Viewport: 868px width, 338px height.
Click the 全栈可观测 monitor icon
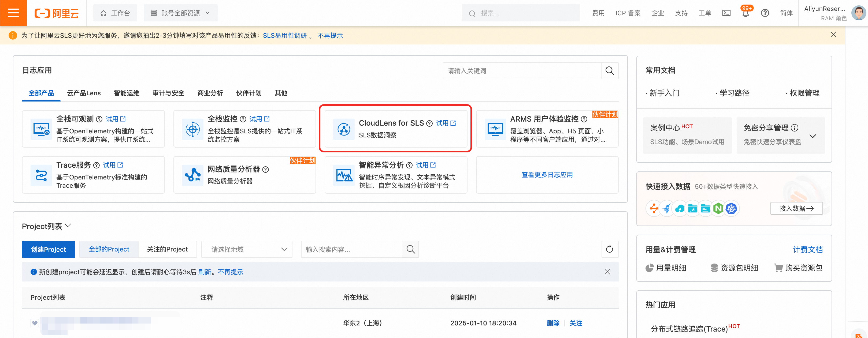pyautogui.click(x=42, y=129)
